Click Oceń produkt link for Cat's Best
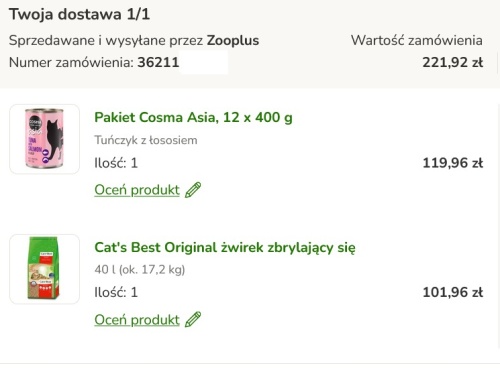 click(x=137, y=320)
